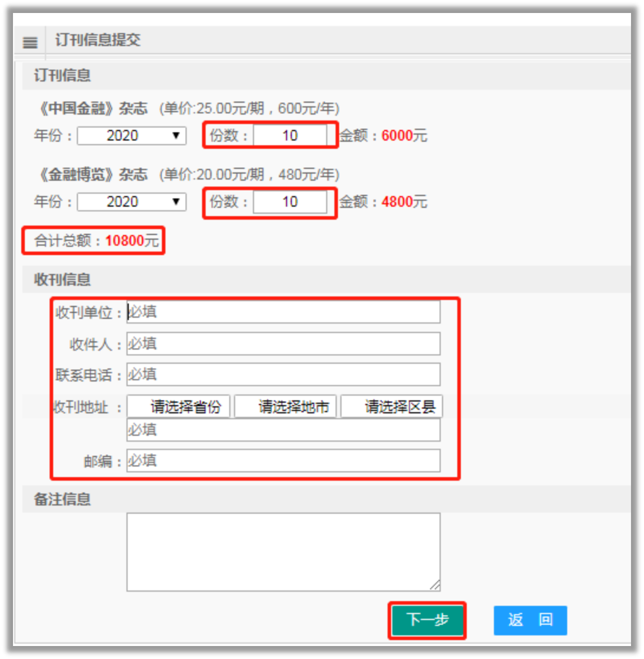Click the detailed address field below province
The width and height of the screenshot is (644, 659).
[284, 430]
